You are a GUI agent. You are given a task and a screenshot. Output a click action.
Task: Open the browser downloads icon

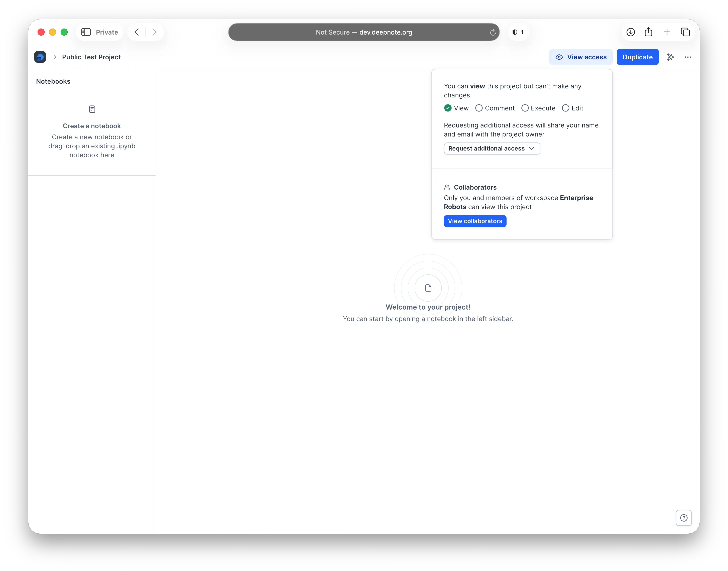630,32
